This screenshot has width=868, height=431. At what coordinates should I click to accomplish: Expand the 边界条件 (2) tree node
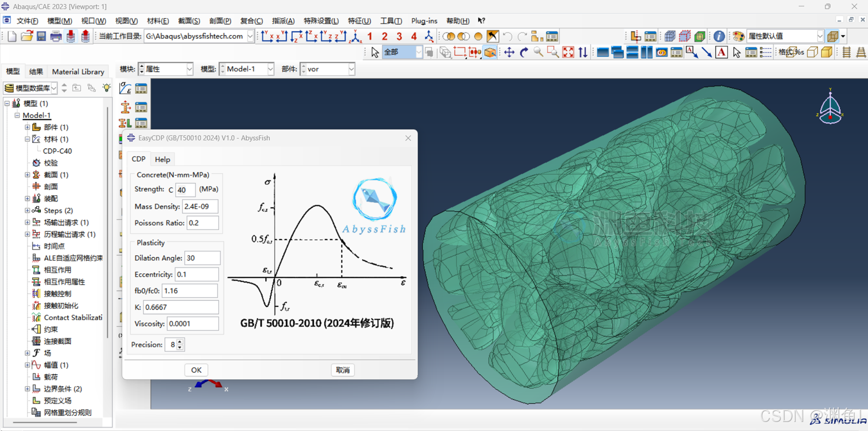27,389
